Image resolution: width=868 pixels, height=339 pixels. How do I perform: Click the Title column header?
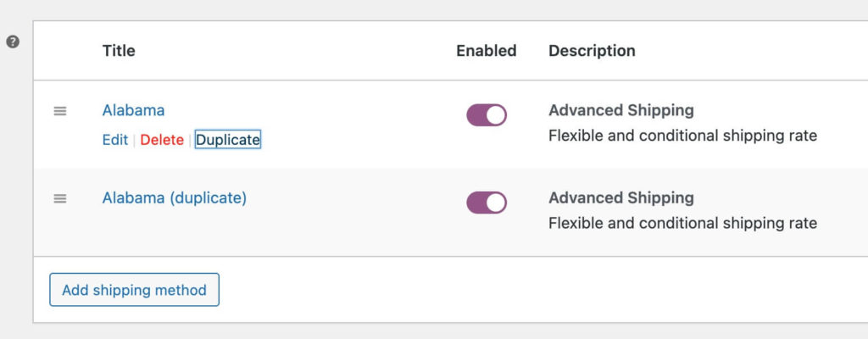(119, 50)
